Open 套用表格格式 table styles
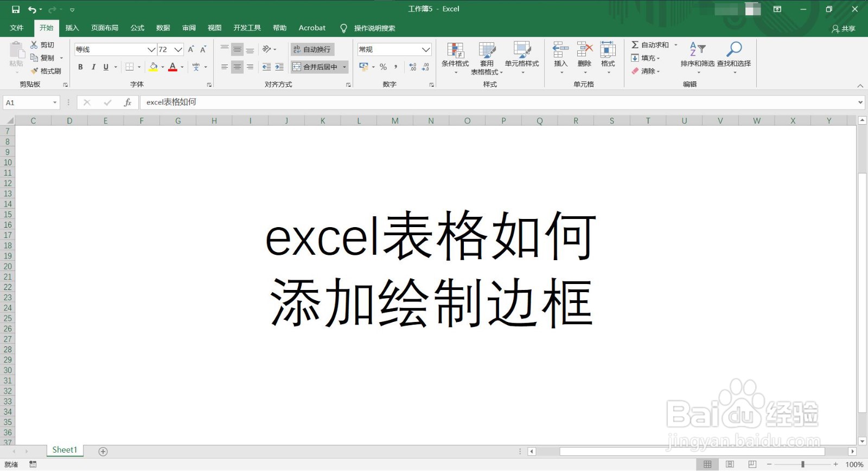 pyautogui.click(x=487, y=58)
